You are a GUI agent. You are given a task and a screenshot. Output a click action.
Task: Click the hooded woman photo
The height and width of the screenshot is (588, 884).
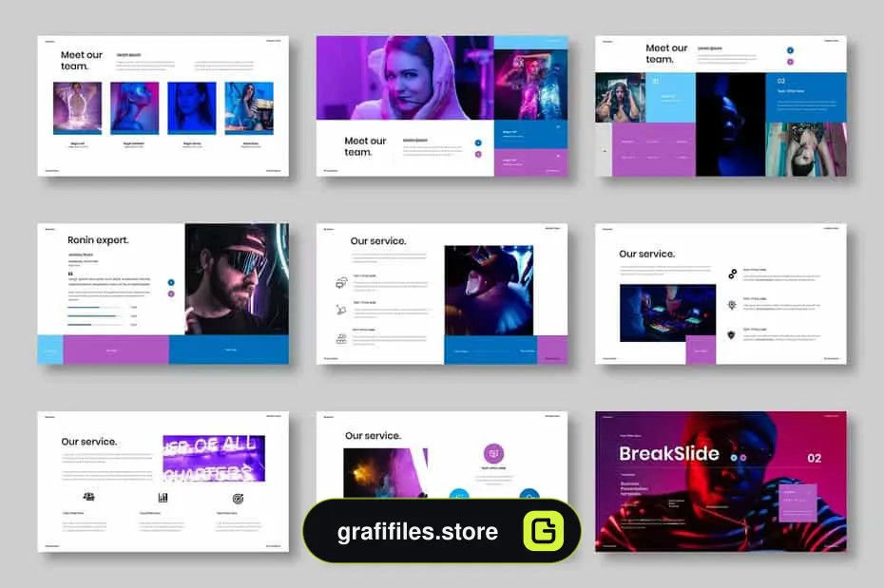[x=405, y=78]
